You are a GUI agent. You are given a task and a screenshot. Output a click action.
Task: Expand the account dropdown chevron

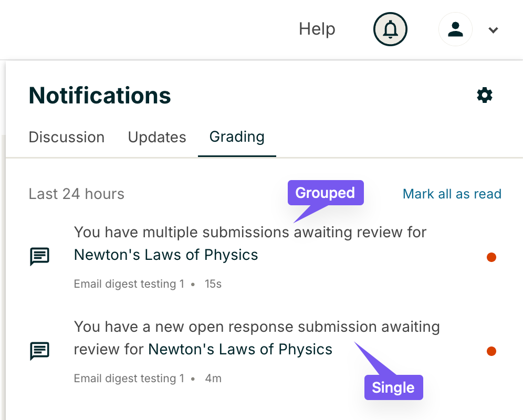point(493,30)
